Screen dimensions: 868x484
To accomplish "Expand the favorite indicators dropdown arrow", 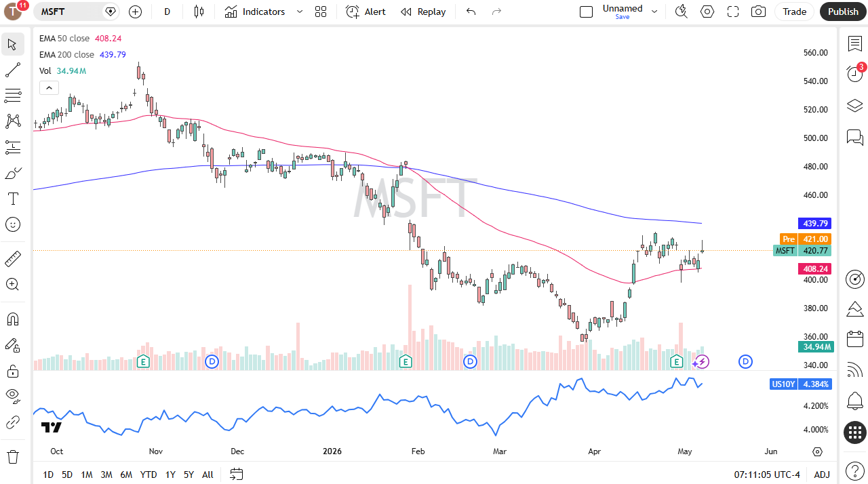I will tap(300, 12).
